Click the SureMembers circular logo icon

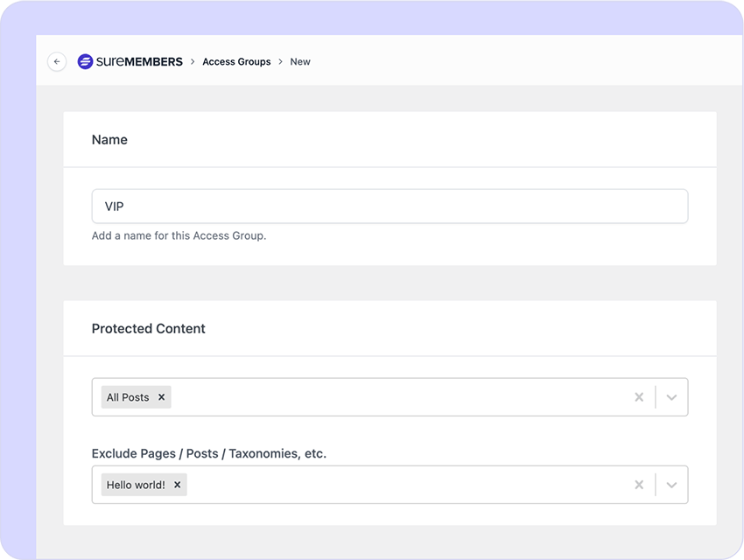[85, 61]
